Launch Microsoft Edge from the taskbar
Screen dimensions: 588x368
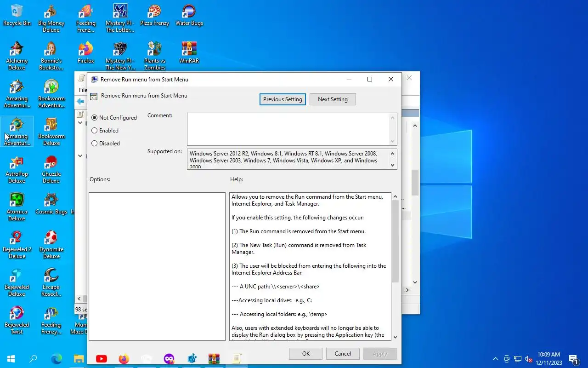tap(56, 359)
